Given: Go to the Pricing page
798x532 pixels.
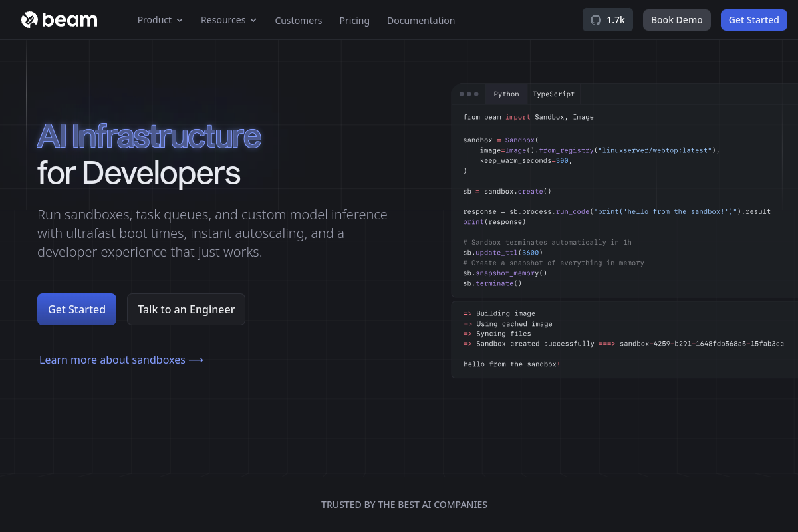Looking at the screenshot, I should 354,21.
